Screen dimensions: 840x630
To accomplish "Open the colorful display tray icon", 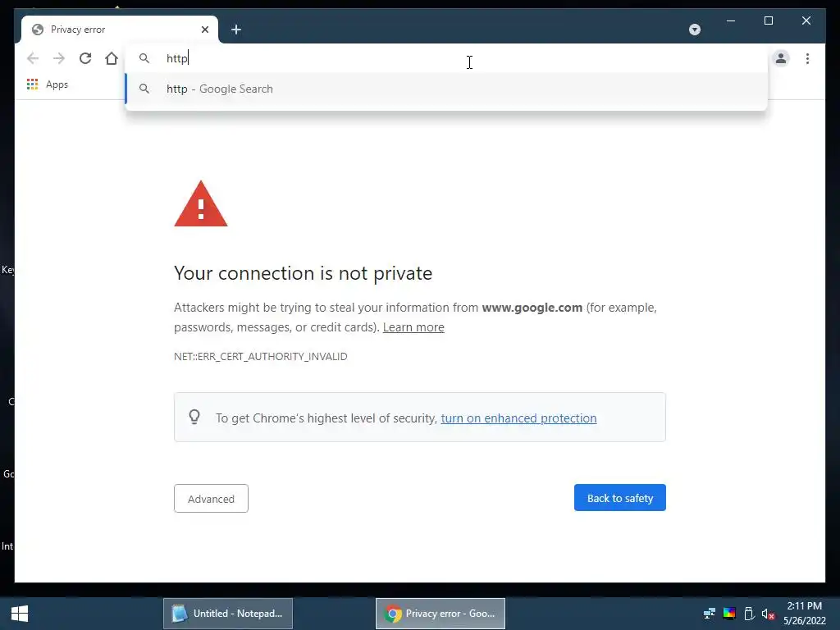I will point(729,614).
